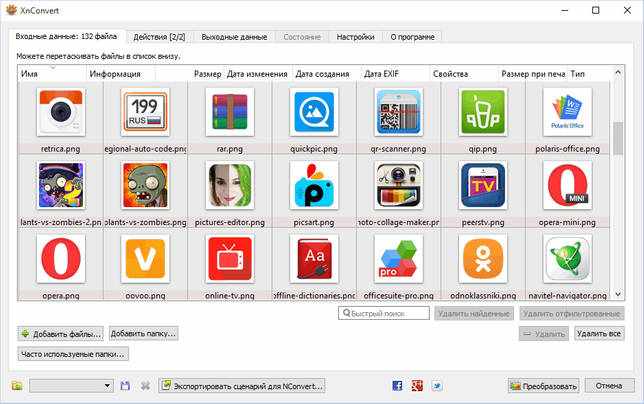Switch to Входные данные tab

(66, 37)
